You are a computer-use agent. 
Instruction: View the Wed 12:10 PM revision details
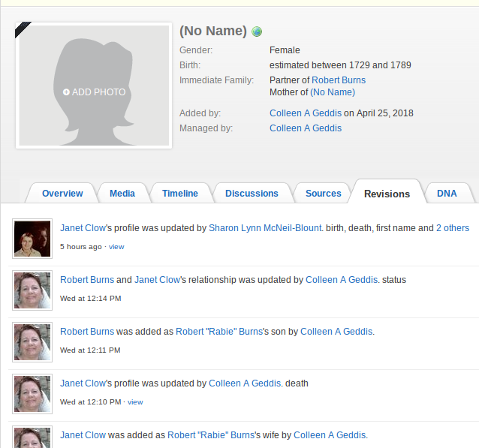pos(135,401)
